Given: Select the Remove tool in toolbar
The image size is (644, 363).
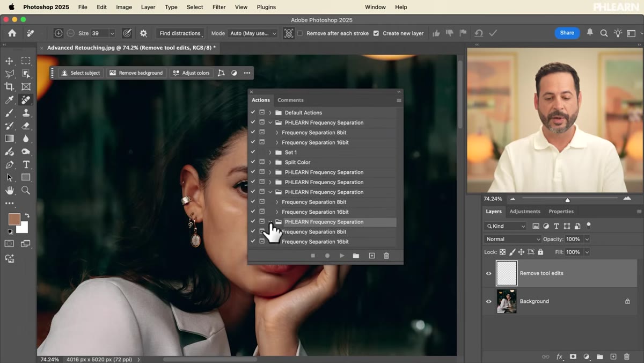Looking at the screenshot, I should click(x=26, y=100).
